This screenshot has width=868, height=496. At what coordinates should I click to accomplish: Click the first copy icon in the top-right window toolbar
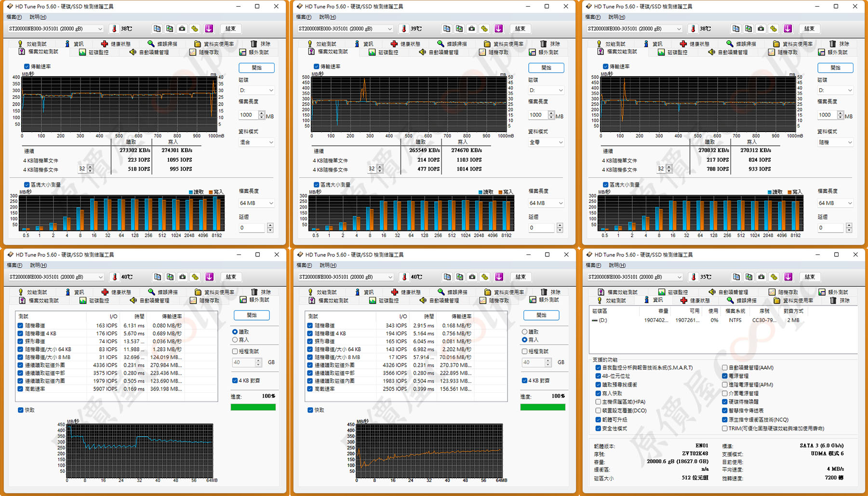pyautogui.click(x=736, y=28)
